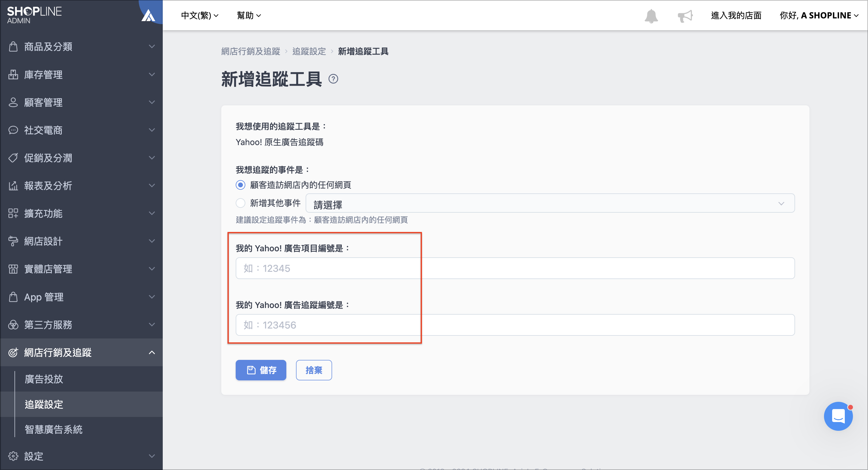Collapse the 網店行銷及追蹤 chevron

point(152,352)
